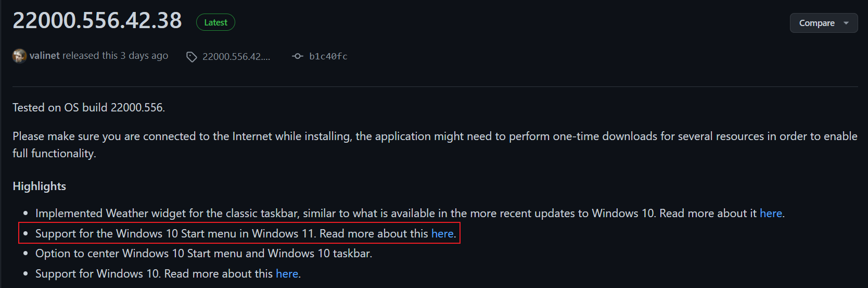Click the arrow on the Compare button
This screenshot has height=288, width=868.
pos(846,23)
